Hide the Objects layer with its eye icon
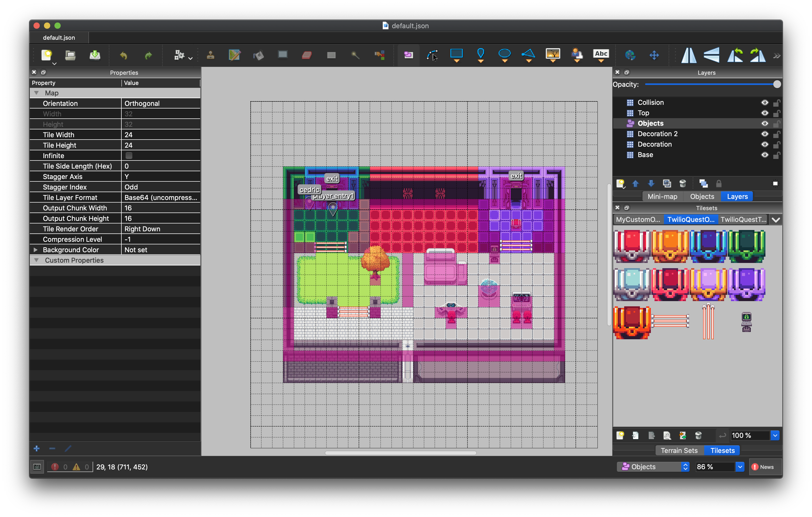This screenshot has height=517, width=812. point(764,123)
